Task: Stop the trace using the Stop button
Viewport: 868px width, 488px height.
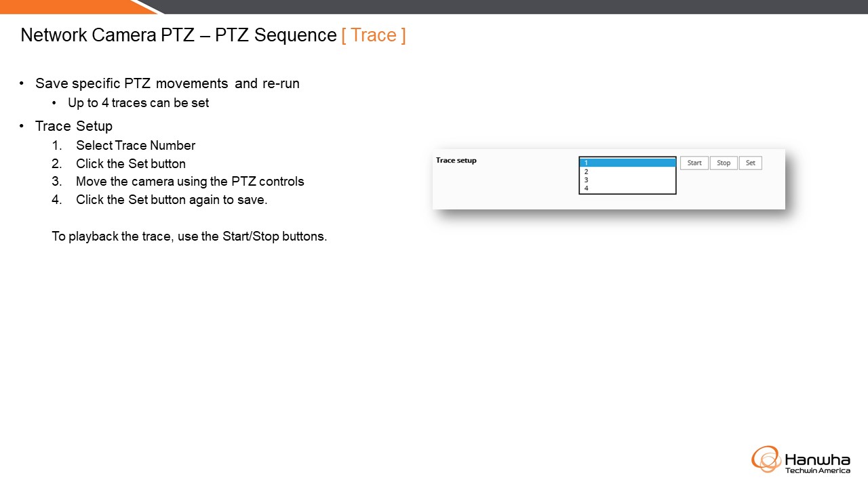Action: [724, 163]
